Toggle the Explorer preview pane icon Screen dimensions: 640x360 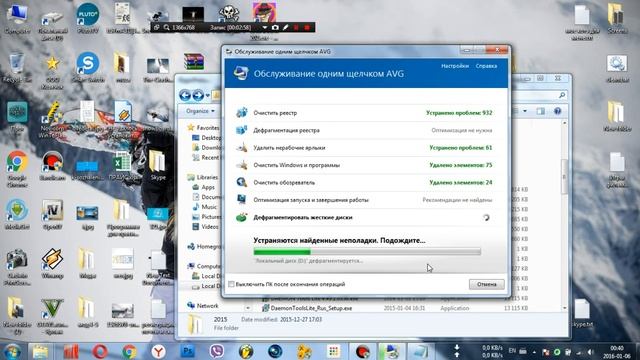point(540,111)
